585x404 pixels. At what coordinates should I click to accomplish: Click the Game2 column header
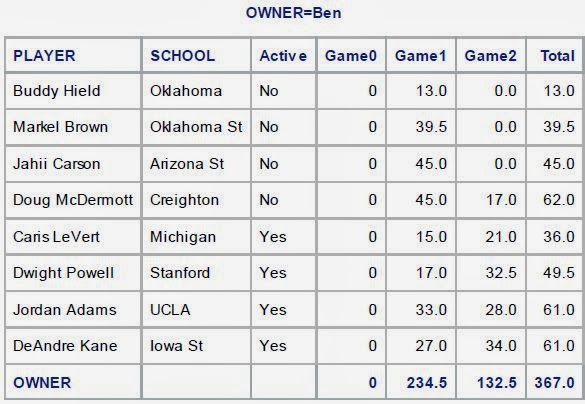coord(491,55)
